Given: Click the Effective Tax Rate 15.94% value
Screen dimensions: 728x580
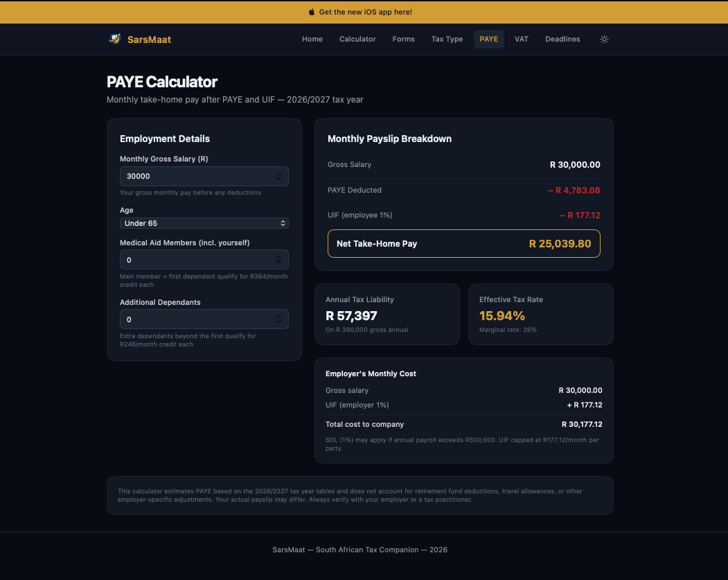Looking at the screenshot, I should [x=502, y=316].
